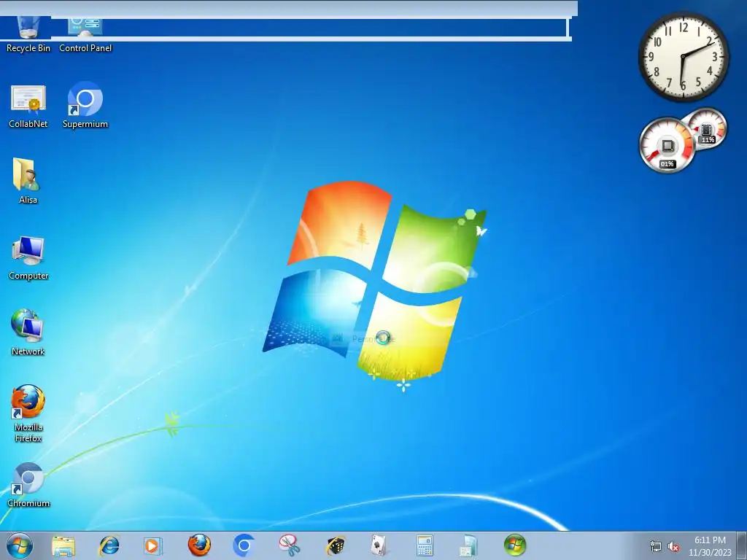Click the green Windows logo taskbar icon
The image size is (747, 560).
tap(514, 545)
